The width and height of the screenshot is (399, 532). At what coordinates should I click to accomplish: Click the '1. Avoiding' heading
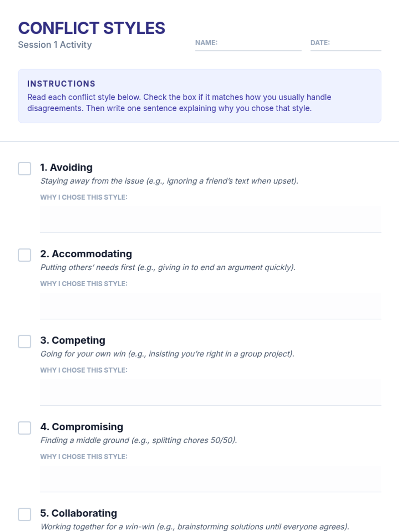[x=66, y=168]
